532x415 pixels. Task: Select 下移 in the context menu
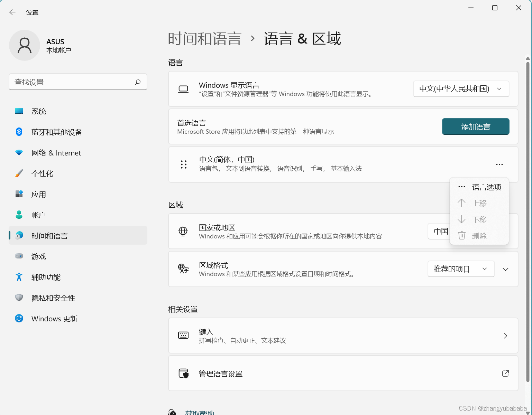(x=479, y=219)
